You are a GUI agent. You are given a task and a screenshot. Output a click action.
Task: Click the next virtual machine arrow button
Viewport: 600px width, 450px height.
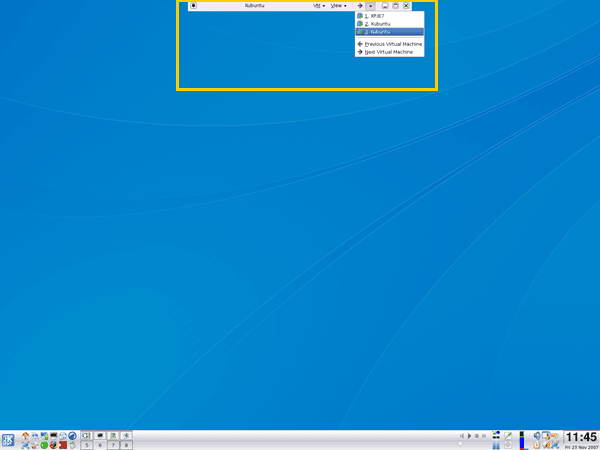pos(360,6)
